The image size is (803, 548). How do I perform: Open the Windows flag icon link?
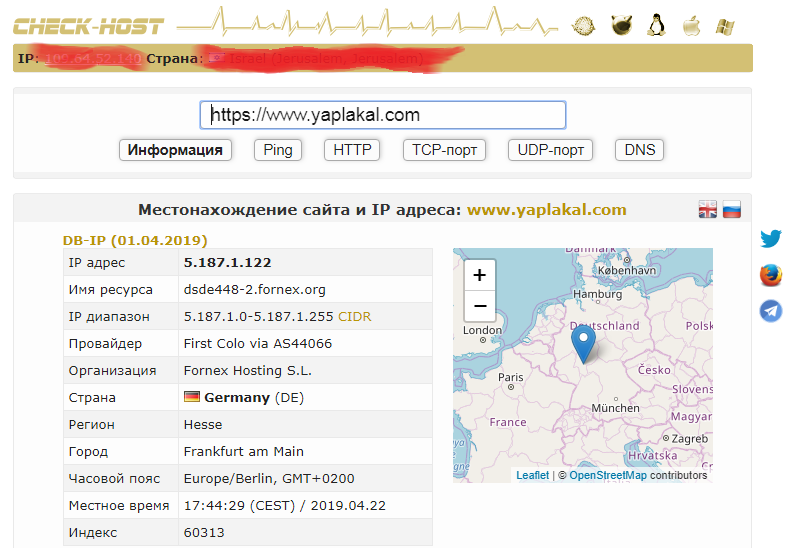(x=725, y=26)
